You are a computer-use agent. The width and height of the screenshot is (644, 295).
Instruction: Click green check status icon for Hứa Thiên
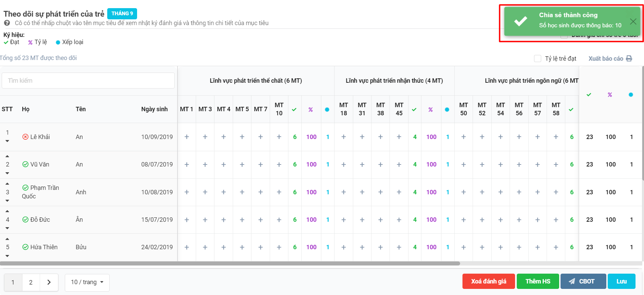pos(25,247)
